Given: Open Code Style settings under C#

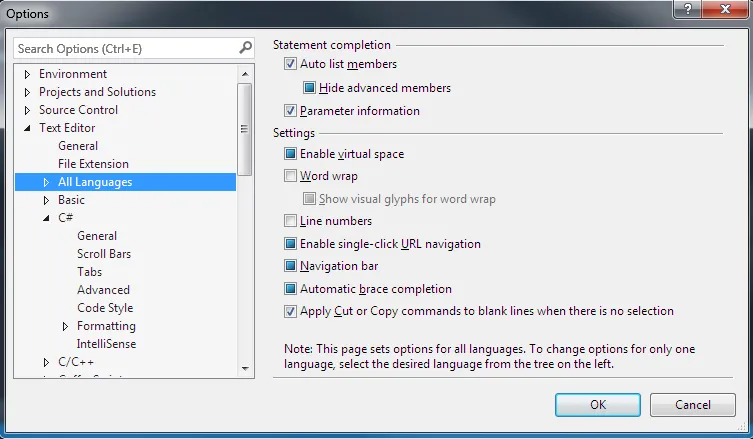Looking at the screenshot, I should coord(105,308).
